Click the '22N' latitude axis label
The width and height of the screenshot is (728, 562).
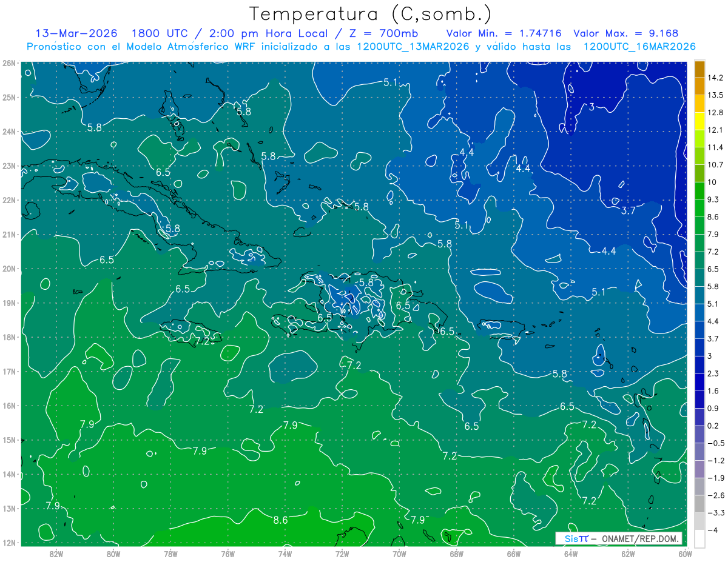pos(9,200)
